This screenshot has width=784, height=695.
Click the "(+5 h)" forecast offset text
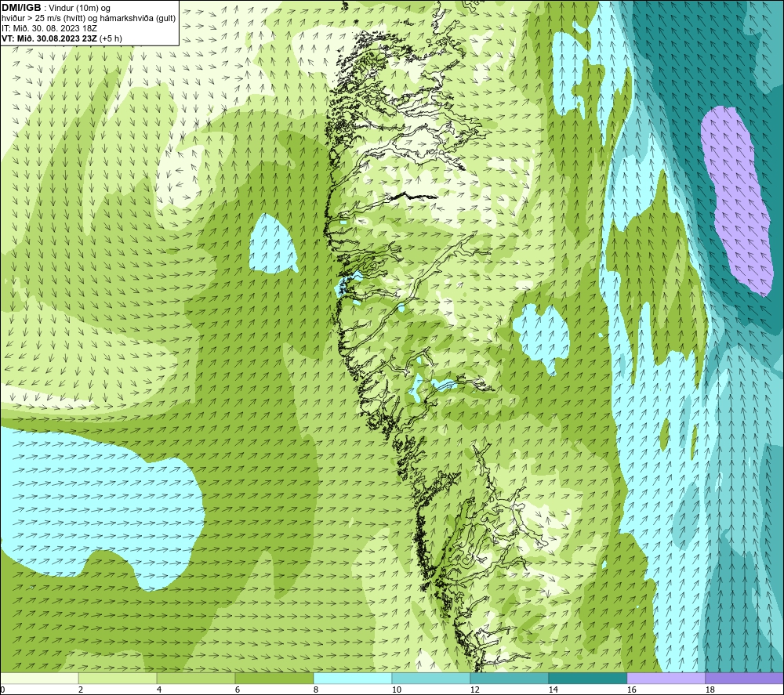(x=111, y=38)
